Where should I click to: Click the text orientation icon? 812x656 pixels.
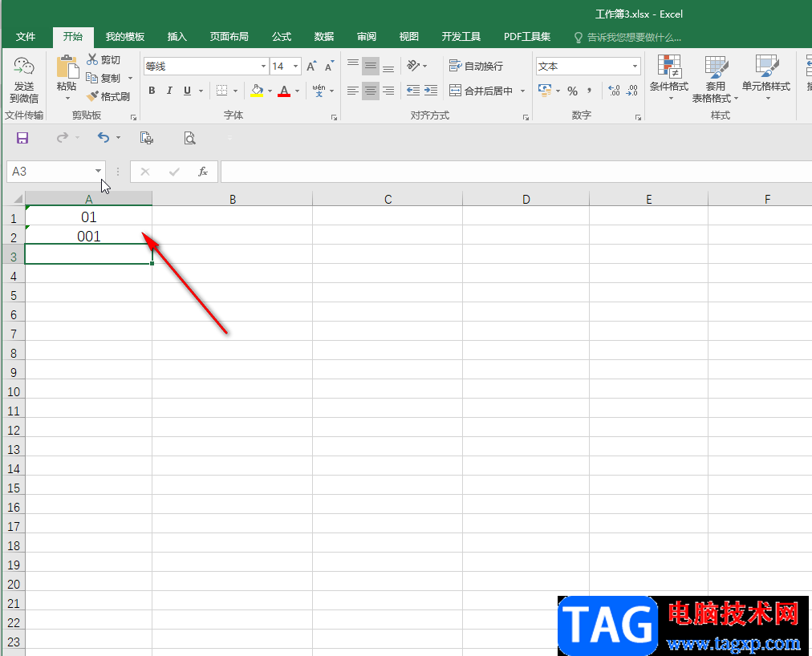[x=413, y=66]
